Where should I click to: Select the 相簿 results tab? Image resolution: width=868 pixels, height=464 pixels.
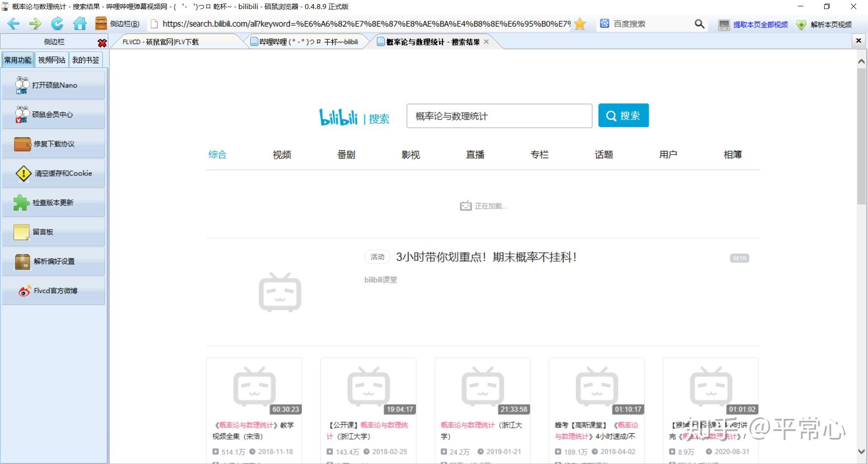[733, 155]
